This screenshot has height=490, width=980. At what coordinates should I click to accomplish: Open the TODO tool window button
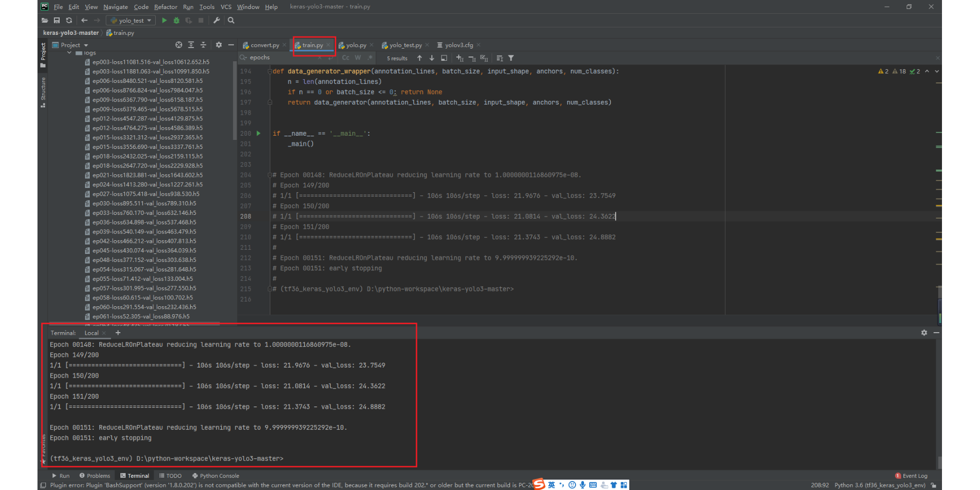click(171, 476)
